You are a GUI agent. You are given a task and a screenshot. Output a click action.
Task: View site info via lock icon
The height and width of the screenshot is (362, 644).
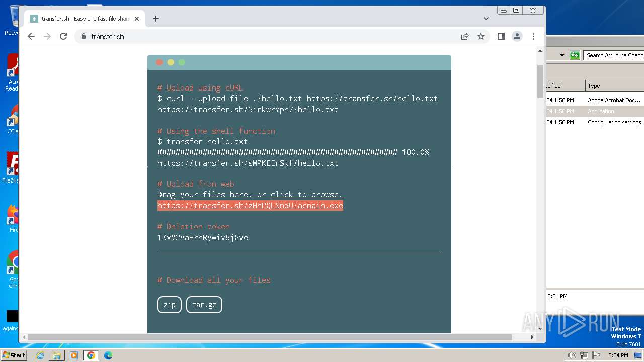(84, 36)
